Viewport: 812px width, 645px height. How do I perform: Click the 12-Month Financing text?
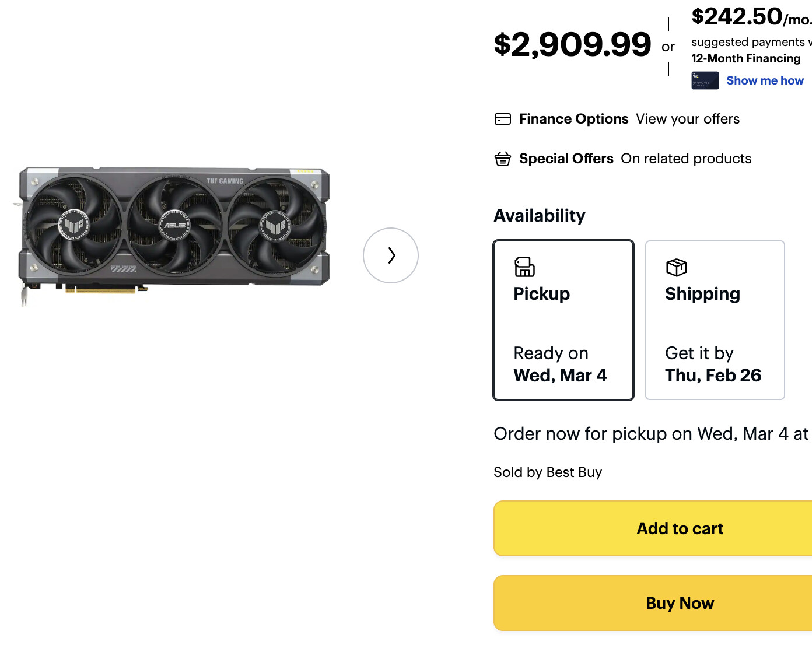[746, 58]
